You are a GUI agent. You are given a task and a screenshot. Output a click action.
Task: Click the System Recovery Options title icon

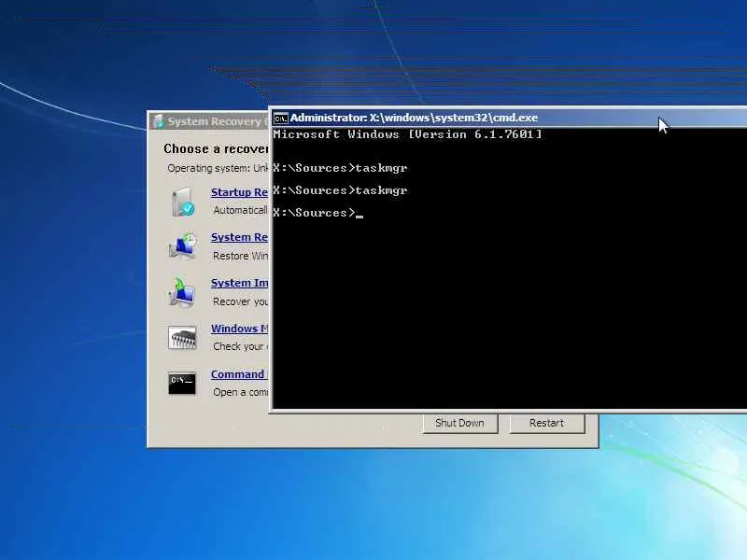158,121
